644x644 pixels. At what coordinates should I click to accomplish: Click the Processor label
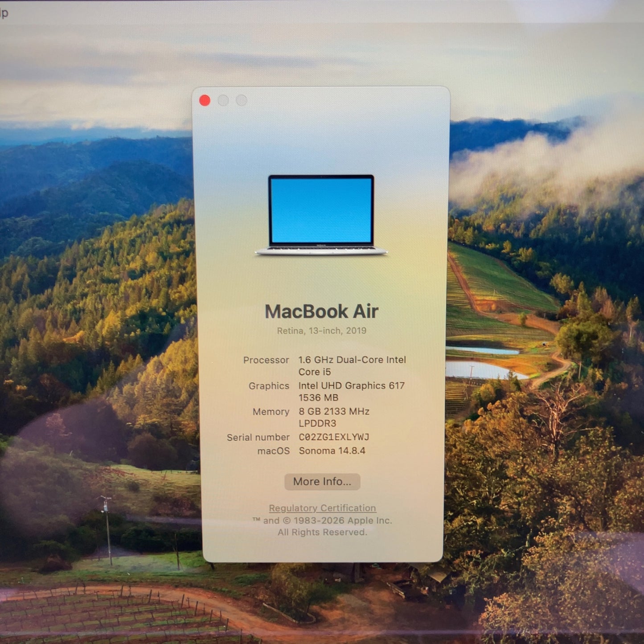[x=266, y=360]
